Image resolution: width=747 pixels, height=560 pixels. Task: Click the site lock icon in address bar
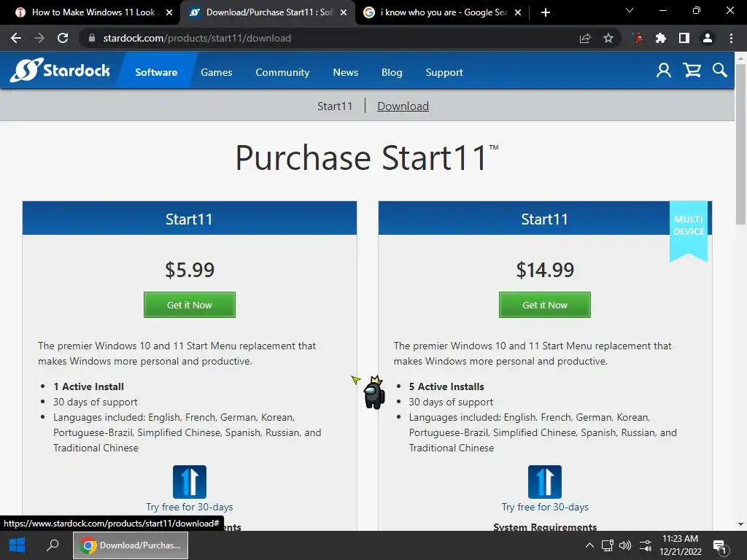[x=92, y=38]
